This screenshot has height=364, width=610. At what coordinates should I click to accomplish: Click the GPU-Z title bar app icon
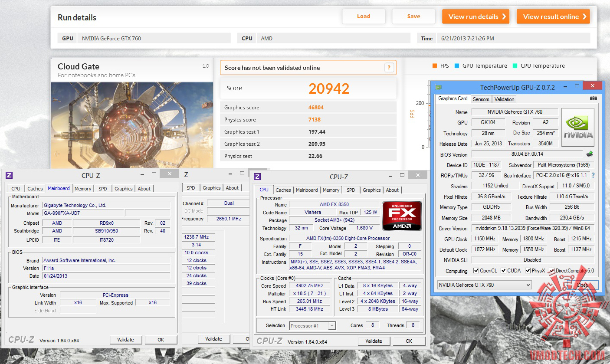tap(439, 87)
